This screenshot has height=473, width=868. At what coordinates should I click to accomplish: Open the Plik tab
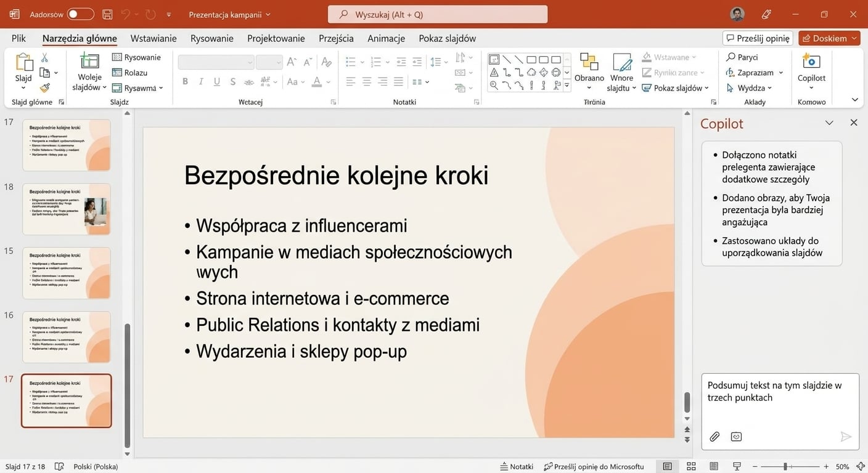pyautogui.click(x=18, y=38)
